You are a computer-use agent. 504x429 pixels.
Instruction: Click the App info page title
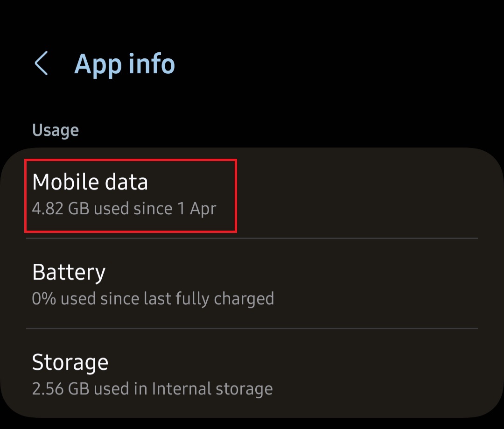125,63
